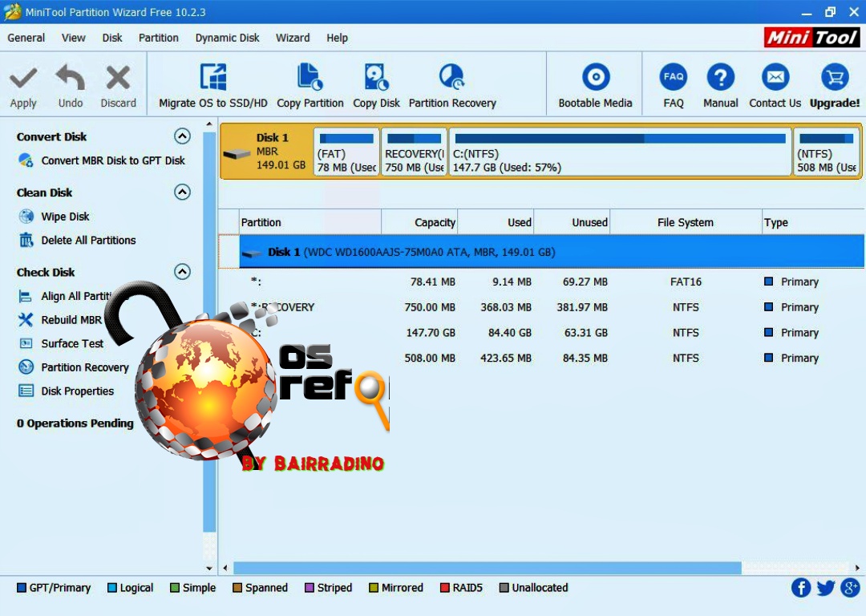Select the NTFS 508 MB partition block
Screen dimensions: 866x616
(826, 152)
